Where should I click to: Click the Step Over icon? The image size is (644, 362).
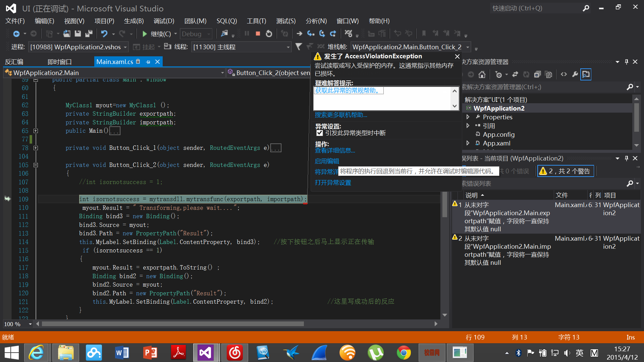tap(322, 34)
